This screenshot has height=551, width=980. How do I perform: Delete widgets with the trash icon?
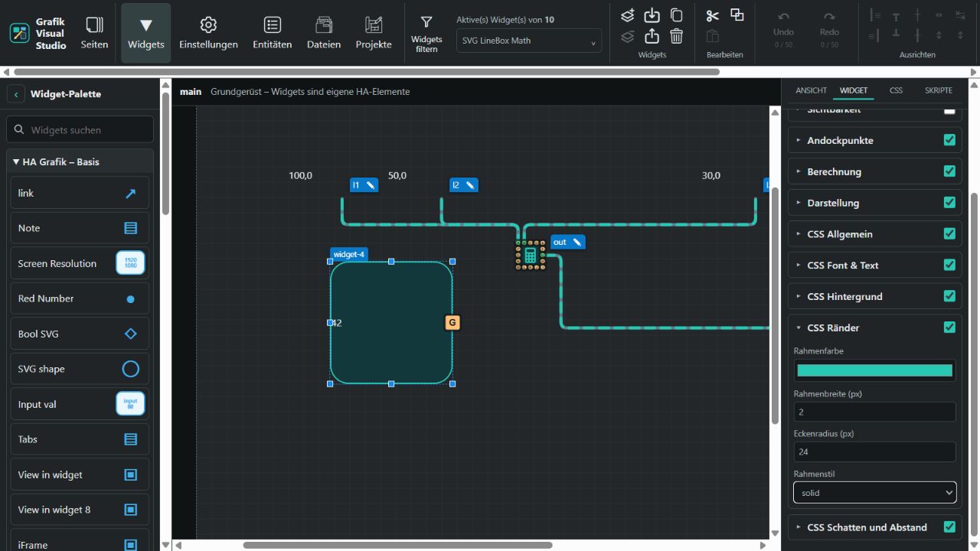tap(676, 36)
